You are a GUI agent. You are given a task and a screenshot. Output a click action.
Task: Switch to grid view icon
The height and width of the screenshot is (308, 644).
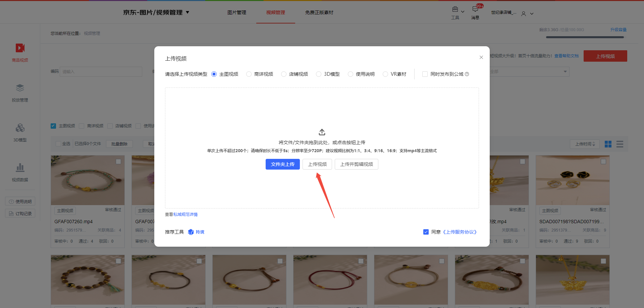coord(608,144)
